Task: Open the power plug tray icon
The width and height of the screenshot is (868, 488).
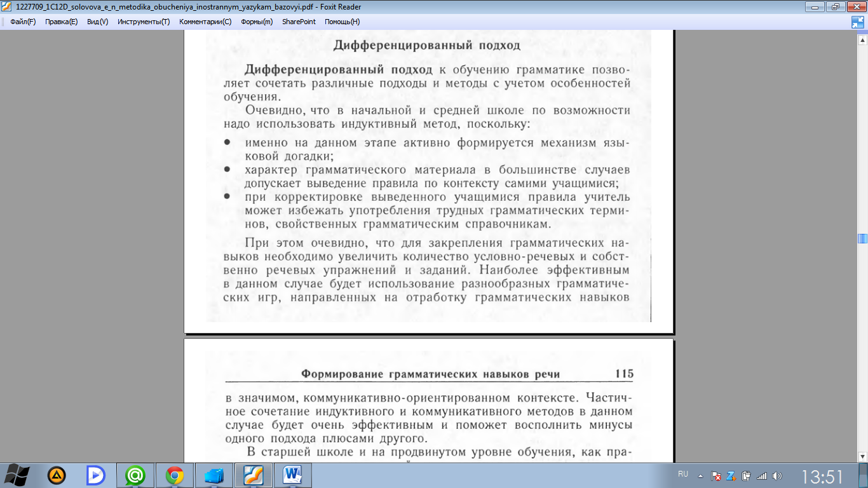Action: [x=746, y=475]
